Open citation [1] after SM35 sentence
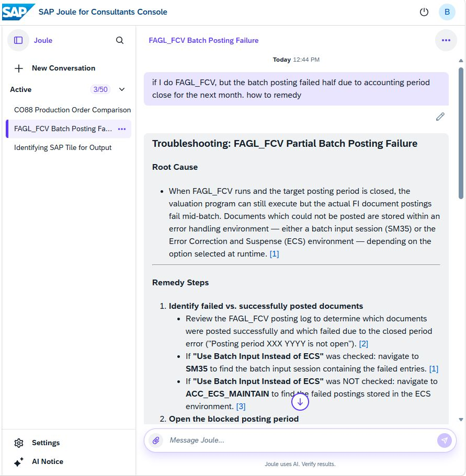 tap(434, 368)
